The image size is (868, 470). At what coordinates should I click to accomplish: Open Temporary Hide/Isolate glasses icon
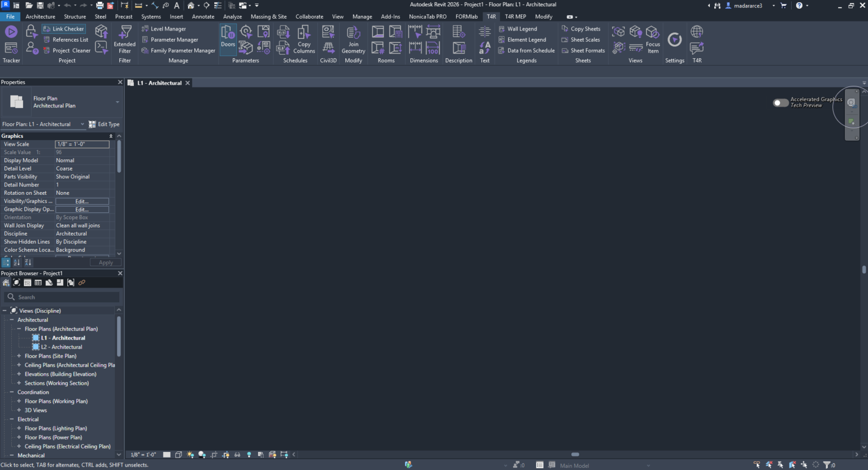click(x=237, y=454)
